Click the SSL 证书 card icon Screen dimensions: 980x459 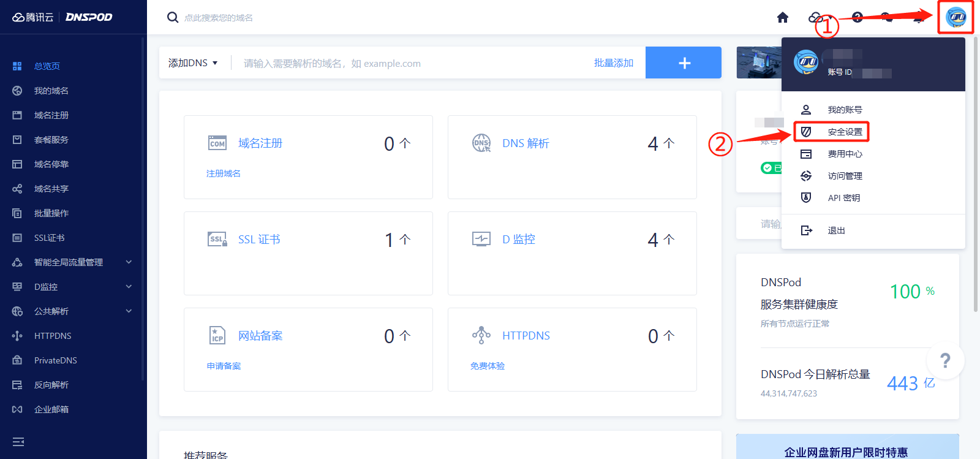pos(217,240)
